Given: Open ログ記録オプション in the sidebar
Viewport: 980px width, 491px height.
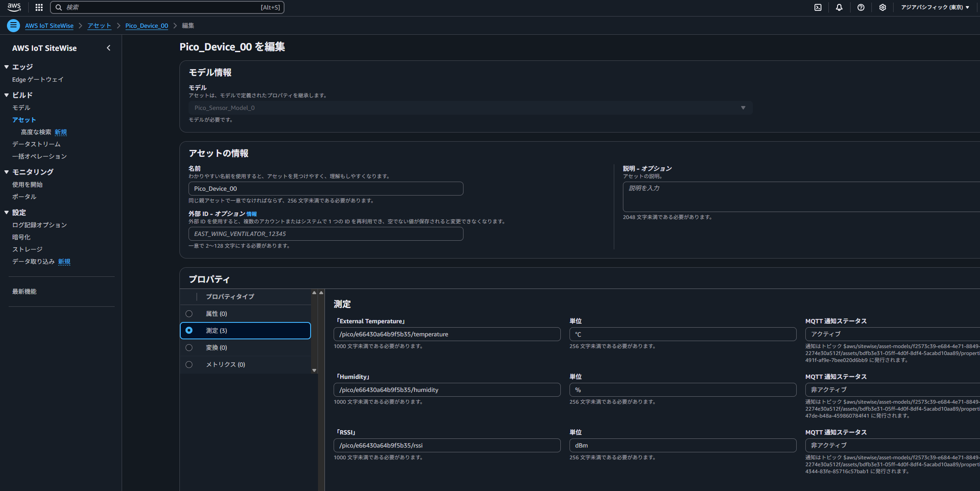Looking at the screenshot, I should pos(40,225).
